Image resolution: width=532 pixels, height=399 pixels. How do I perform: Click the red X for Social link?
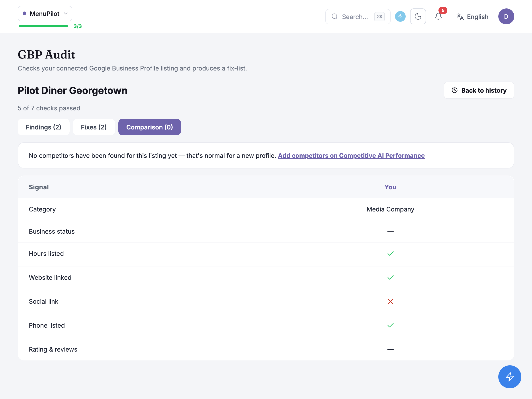coord(390,301)
